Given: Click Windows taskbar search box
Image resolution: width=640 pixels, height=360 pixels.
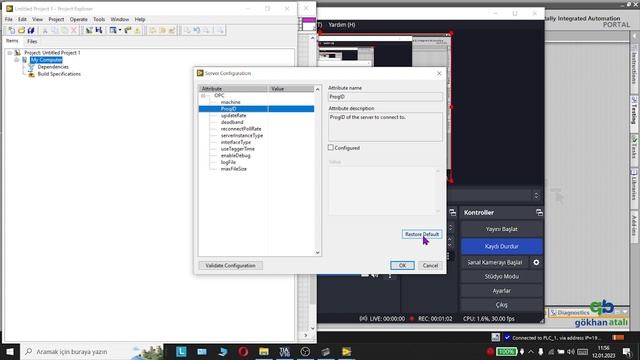Looking at the screenshot, I should coord(92,351).
